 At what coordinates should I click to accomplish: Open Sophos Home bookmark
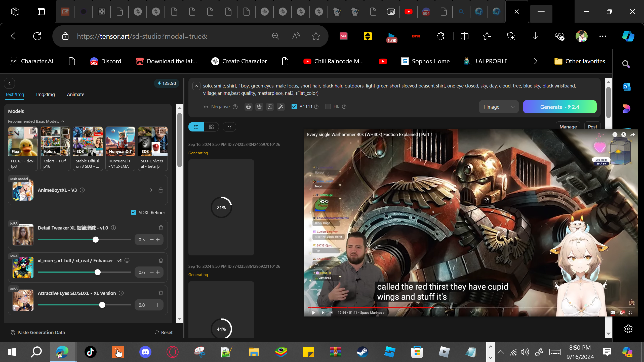425,61
